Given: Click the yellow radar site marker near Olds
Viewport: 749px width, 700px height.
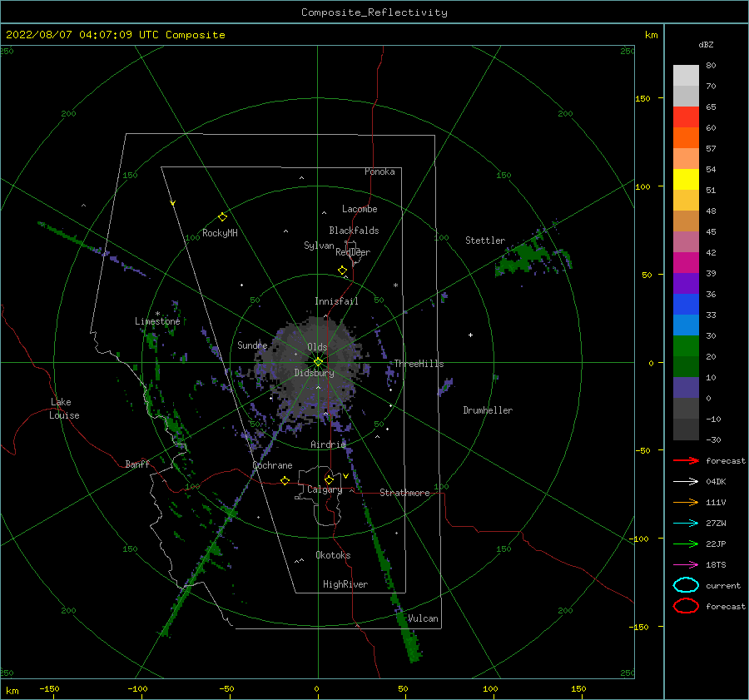Looking at the screenshot, I should (x=318, y=362).
